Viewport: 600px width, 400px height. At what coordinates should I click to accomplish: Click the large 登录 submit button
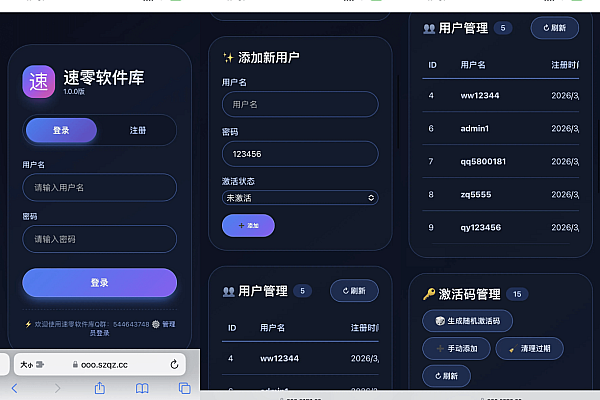pyautogui.click(x=99, y=282)
